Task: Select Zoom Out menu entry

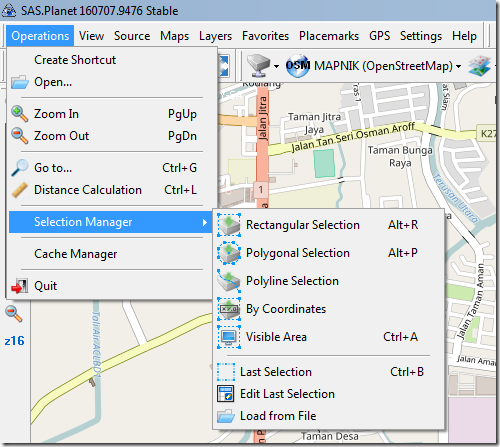Action: click(111, 136)
